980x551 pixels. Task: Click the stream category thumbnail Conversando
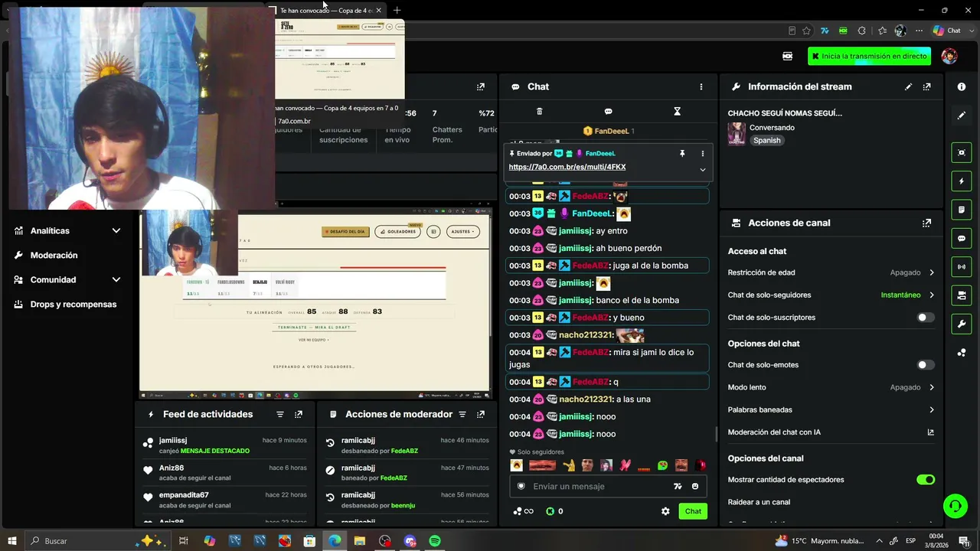737,134
